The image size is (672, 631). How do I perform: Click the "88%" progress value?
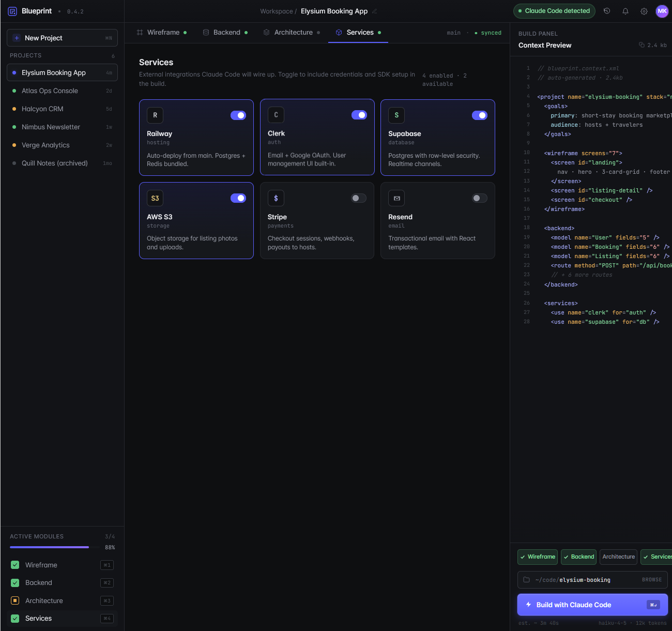tap(110, 547)
